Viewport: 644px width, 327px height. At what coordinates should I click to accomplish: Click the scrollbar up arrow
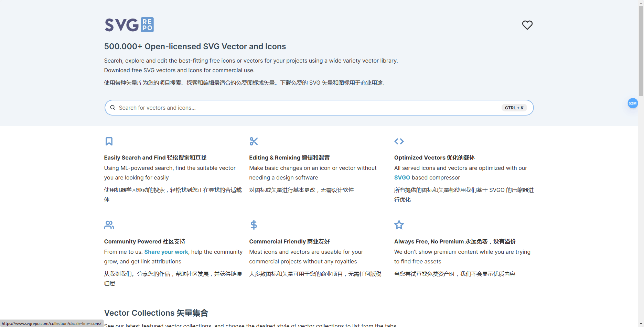coord(641,3)
